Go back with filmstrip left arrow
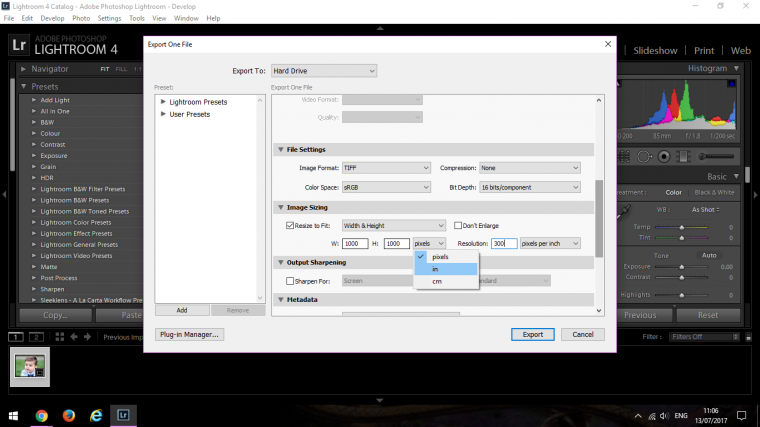 [74, 336]
